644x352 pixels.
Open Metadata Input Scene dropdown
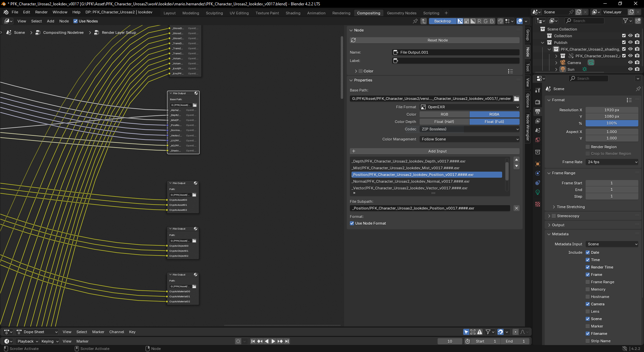(612, 244)
